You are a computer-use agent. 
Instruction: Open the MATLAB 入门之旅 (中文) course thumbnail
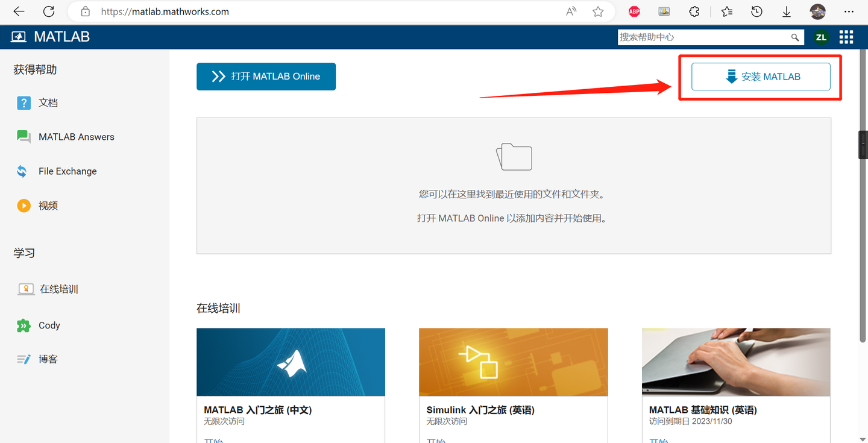click(291, 362)
